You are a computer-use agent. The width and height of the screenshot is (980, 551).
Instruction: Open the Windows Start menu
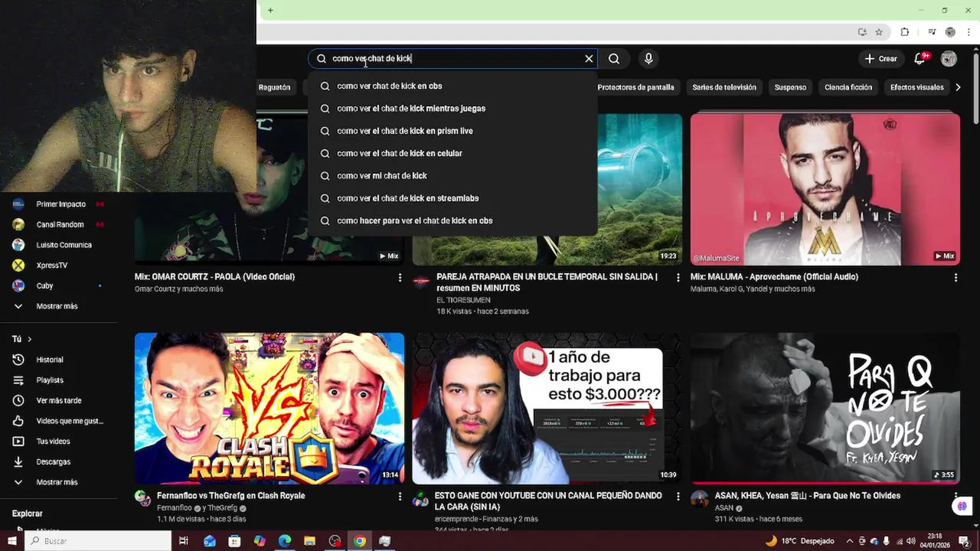(x=11, y=541)
